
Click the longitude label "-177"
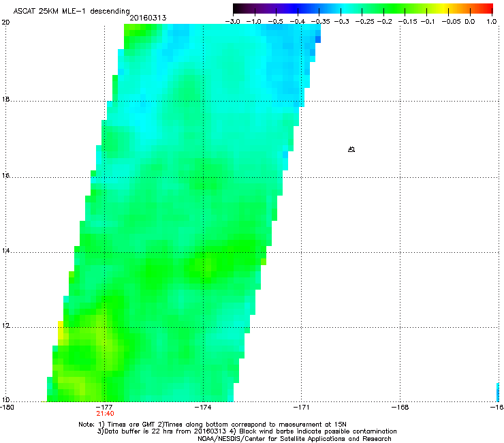[104, 408]
